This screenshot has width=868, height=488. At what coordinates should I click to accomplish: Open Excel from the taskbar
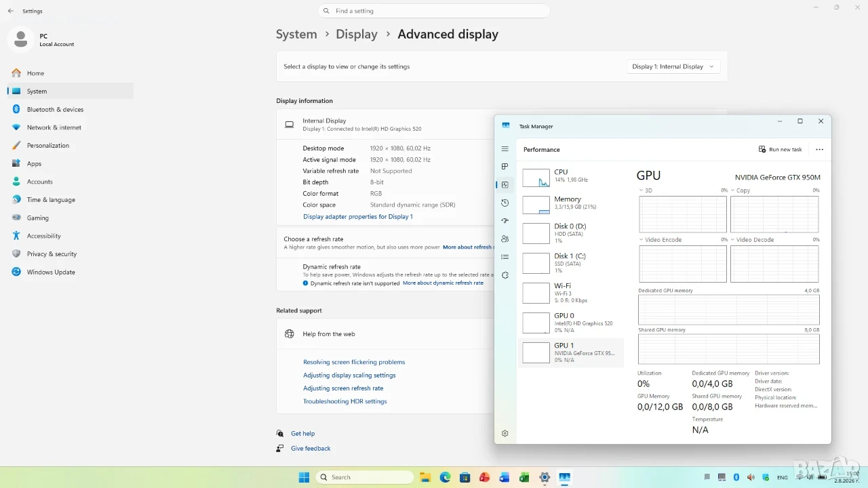click(x=524, y=477)
